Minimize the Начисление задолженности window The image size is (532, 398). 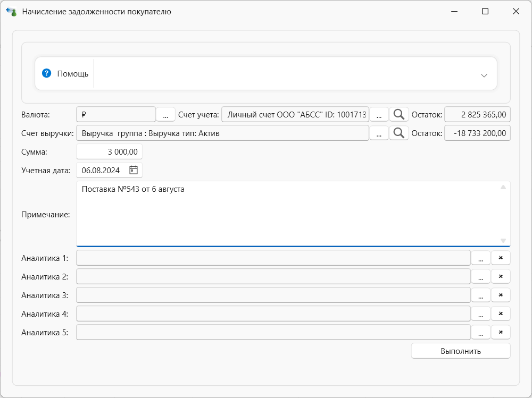[455, 12]
